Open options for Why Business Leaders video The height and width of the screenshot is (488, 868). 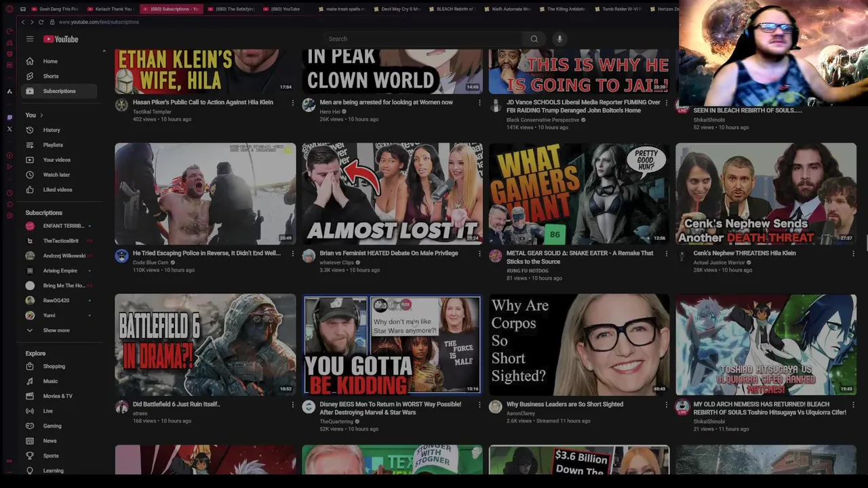tap(667, 405)
